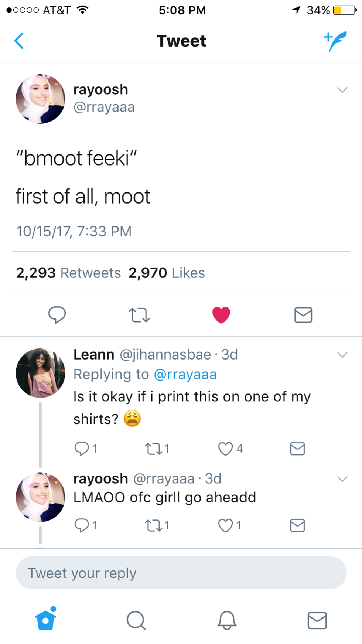Unlike the main tweet with the red heart

221,315
